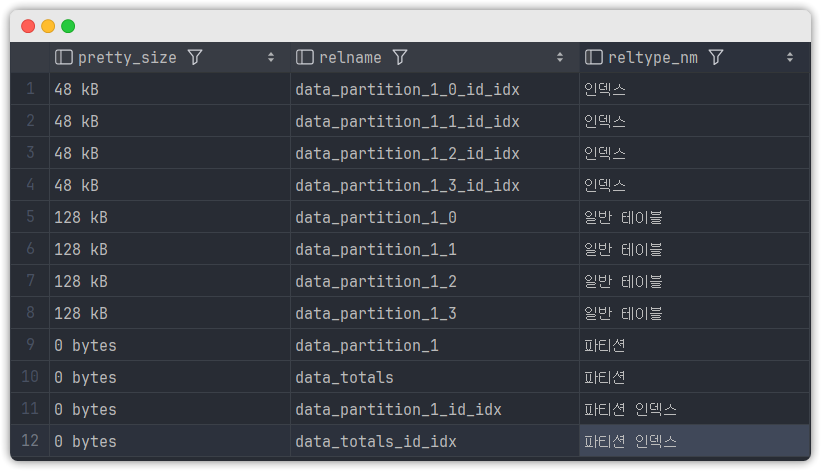Click the reltype_nm column type icon
Viewport: 821px width, 471px height.
click(x=594, y=57)
